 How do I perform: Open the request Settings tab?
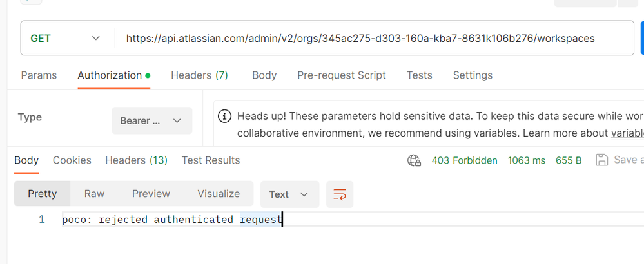pyautogui.click(x=473, y=75)
